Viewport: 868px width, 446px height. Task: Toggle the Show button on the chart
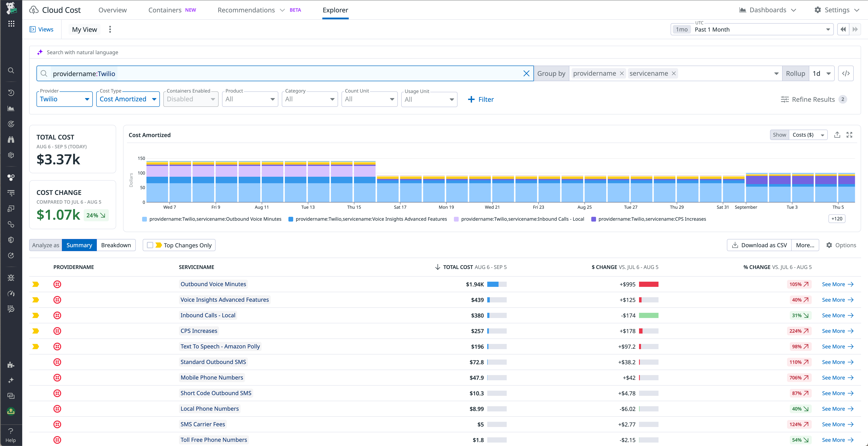click(x=779, y=134)
